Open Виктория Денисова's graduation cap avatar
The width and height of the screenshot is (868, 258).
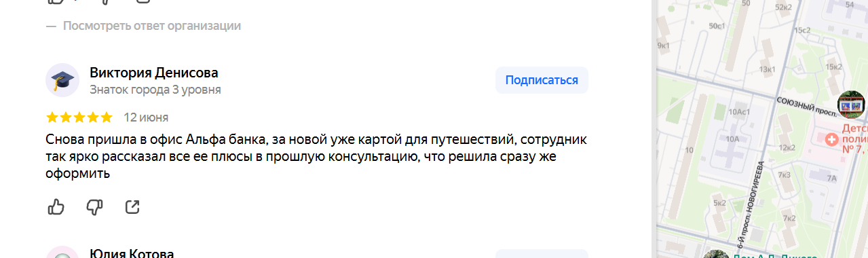pyautogui.click(x=62, y=81)
